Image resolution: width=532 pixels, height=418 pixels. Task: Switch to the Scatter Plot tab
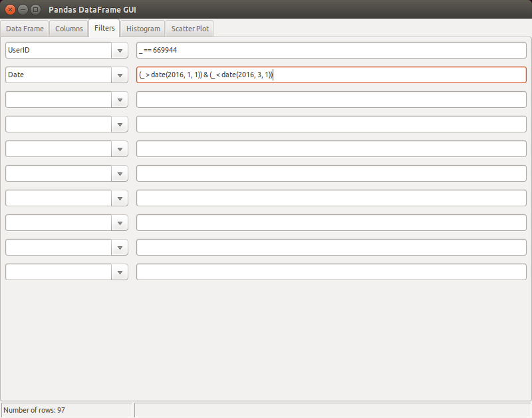190,29
